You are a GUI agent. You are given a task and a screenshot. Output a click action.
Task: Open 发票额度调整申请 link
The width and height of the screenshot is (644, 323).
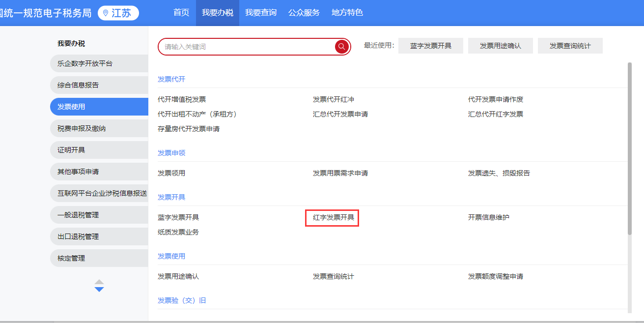click(x=496, y=276)
